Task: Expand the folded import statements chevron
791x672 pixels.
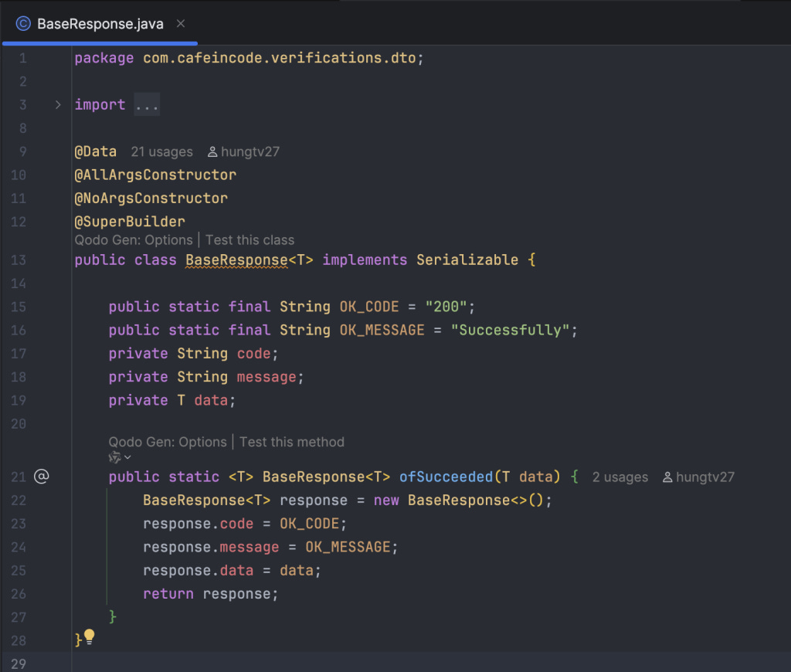Action: coord(58,105)
